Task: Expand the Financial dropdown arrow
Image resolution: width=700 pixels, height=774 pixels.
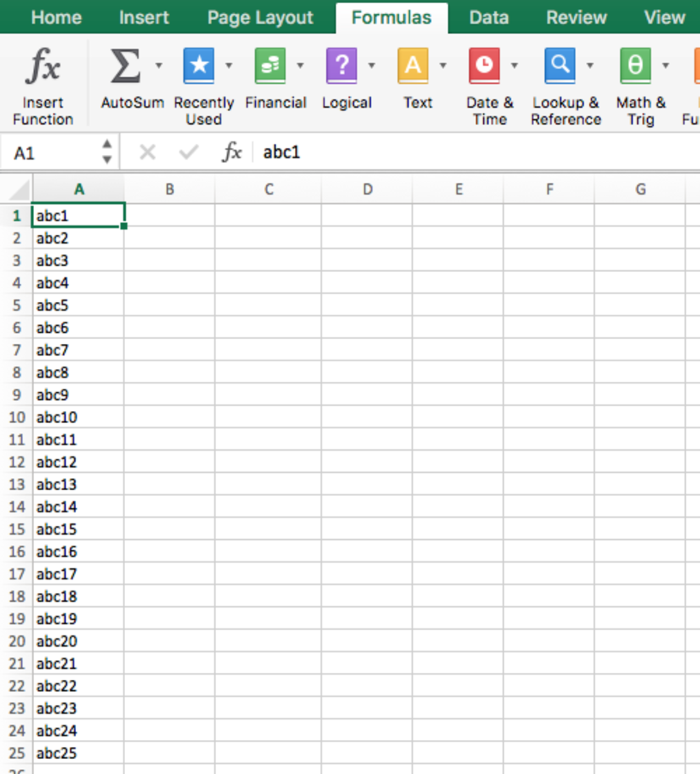Action: tap(300, 65)
